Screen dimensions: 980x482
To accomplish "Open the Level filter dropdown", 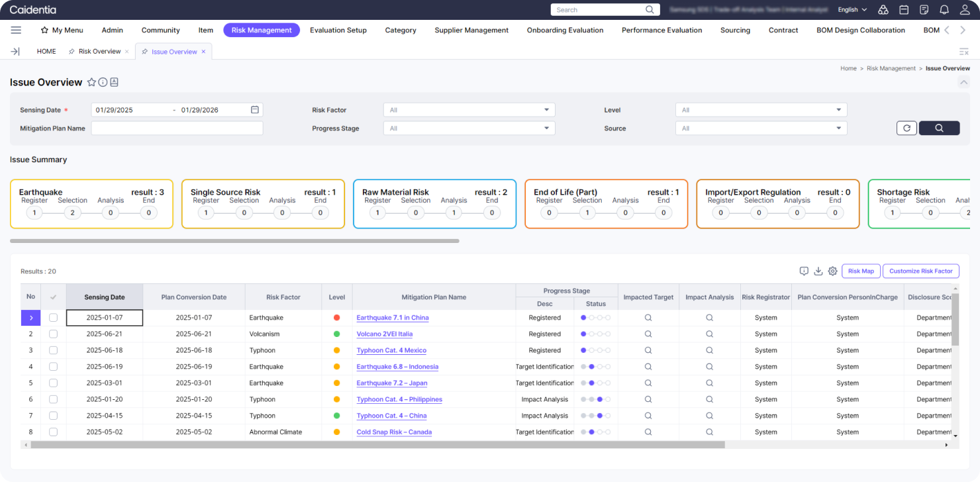I will pyautogui.click(x=761, y=110).
